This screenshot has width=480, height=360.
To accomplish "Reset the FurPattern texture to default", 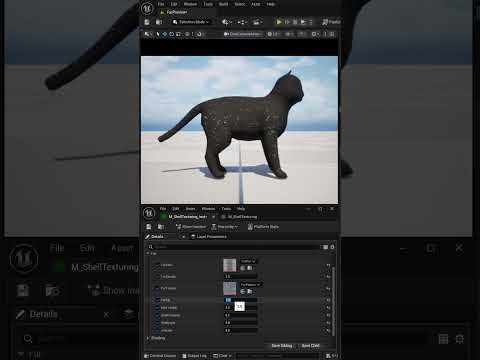I will [328, 288].
